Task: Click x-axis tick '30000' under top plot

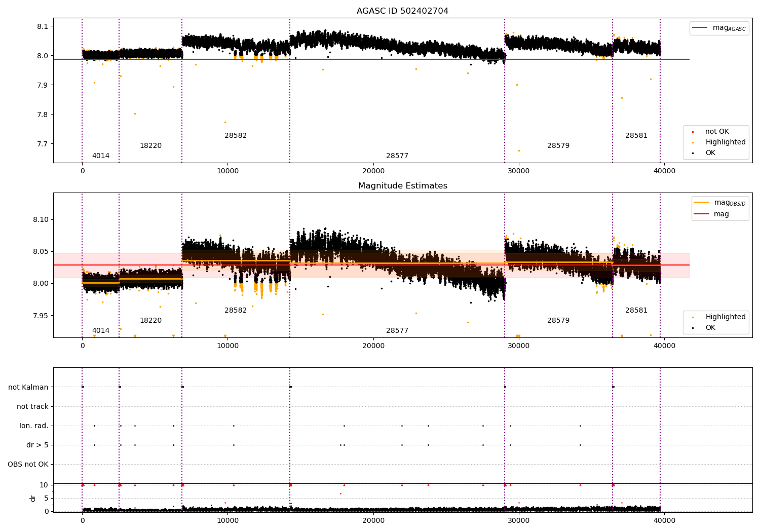Action: pos(519,171)
